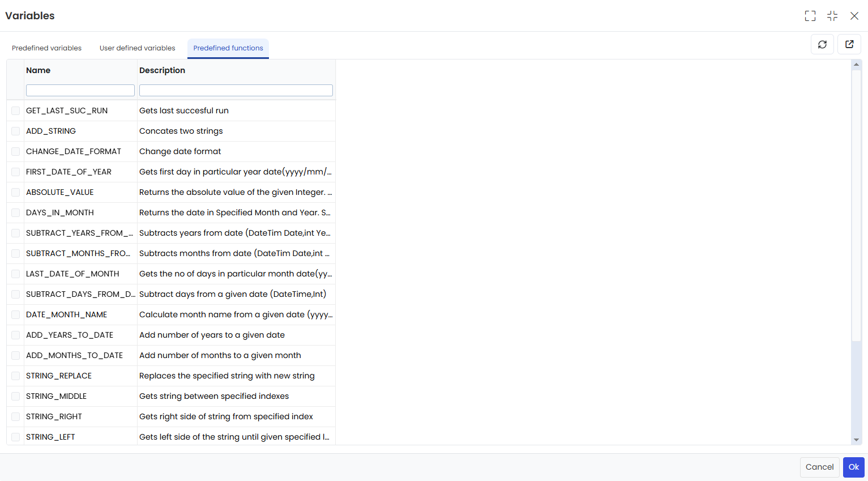Click SUBTRACT_DAYS_FROM_D row name

click(80, 295)
